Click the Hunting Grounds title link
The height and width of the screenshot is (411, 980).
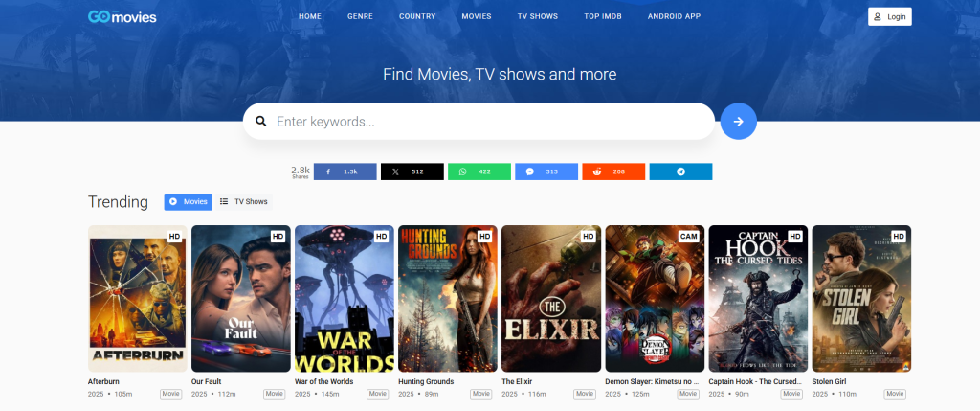point(426,381)
